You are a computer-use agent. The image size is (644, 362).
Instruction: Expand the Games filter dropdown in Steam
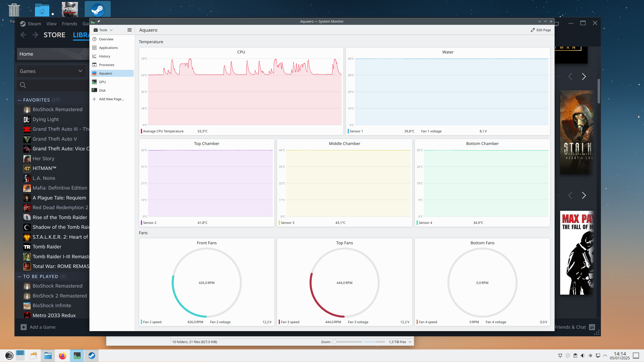tap(51, 71)
